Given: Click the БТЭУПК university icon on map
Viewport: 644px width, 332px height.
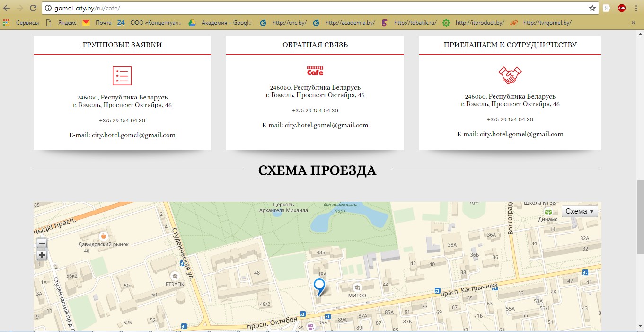Looking at the screenshot, I should coord(175,276).
